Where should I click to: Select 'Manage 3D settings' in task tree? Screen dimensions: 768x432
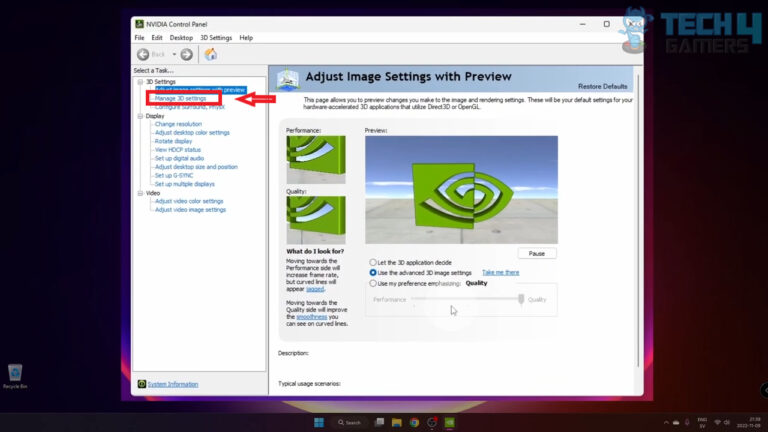tap(180, 99)
